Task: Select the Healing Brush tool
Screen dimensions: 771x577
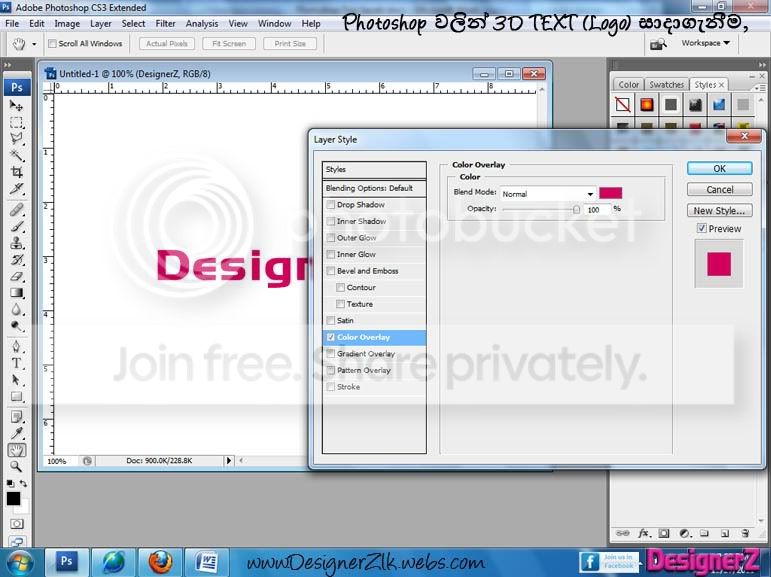Action: point(16,210)
